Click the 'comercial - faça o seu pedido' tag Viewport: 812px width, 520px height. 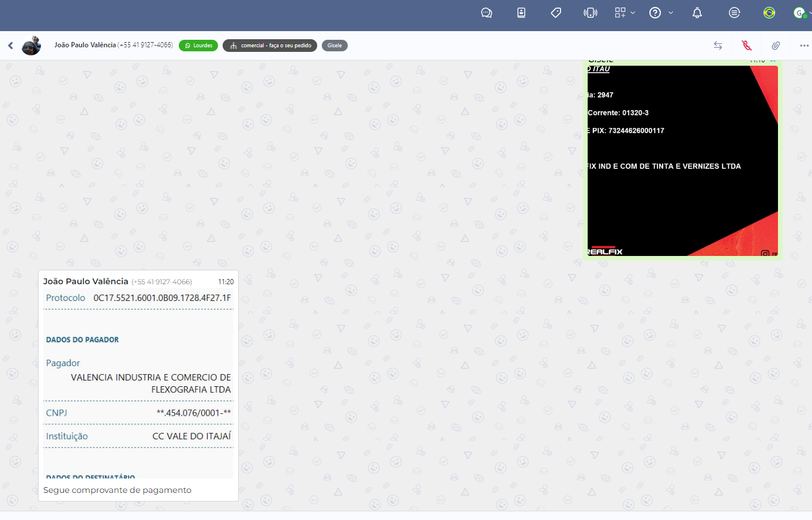tap(270, 46)
